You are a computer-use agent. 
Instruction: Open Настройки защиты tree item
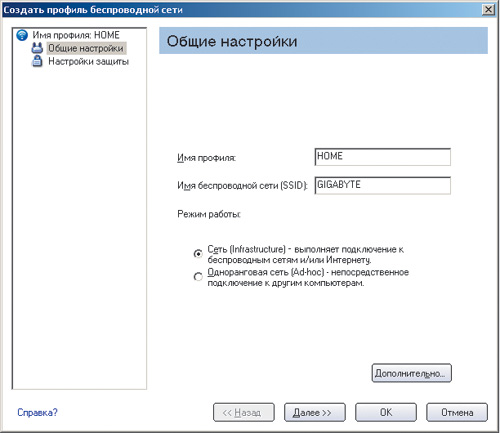(89, 61)
